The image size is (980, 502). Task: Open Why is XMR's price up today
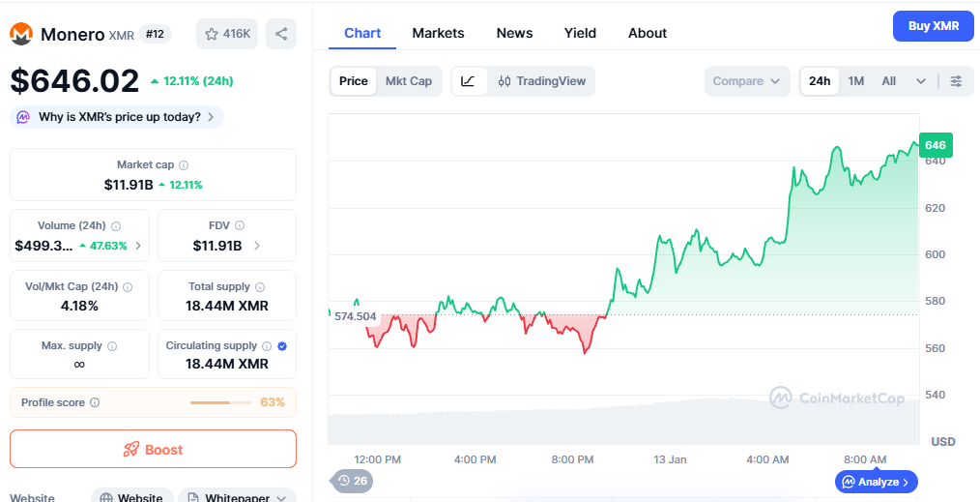[x=117, y=117]
